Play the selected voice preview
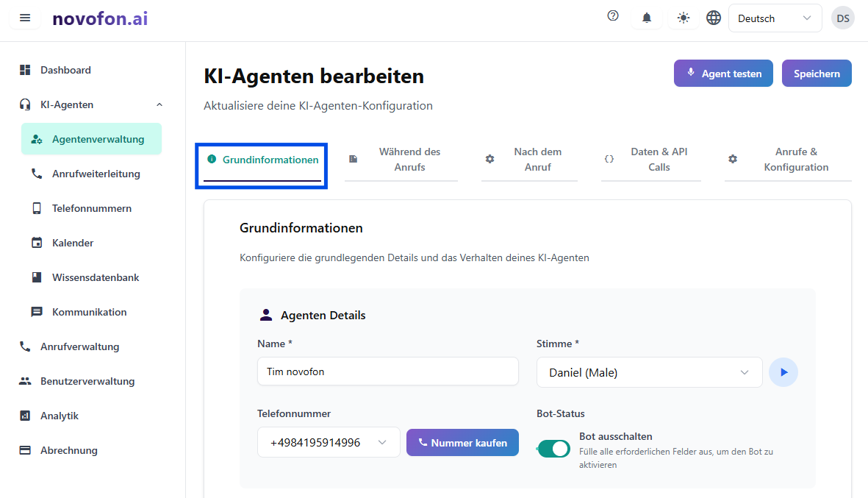 point(783,372)
